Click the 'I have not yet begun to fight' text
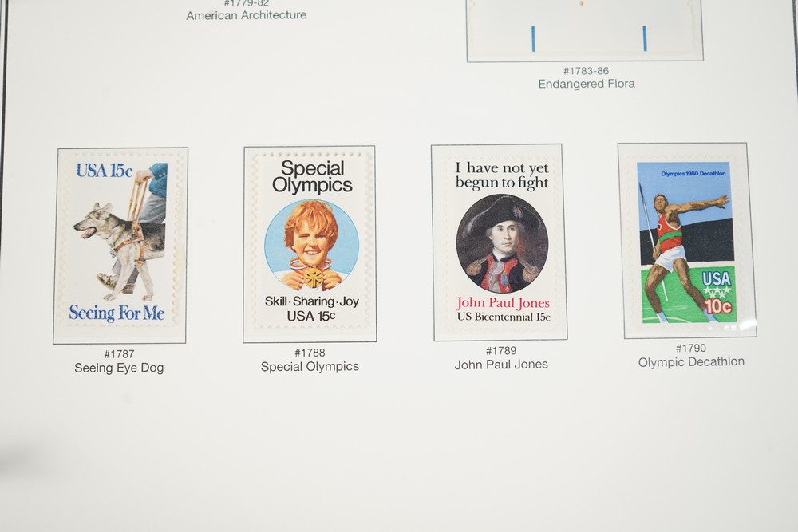798x532 pixels. (x=502, y=175)
